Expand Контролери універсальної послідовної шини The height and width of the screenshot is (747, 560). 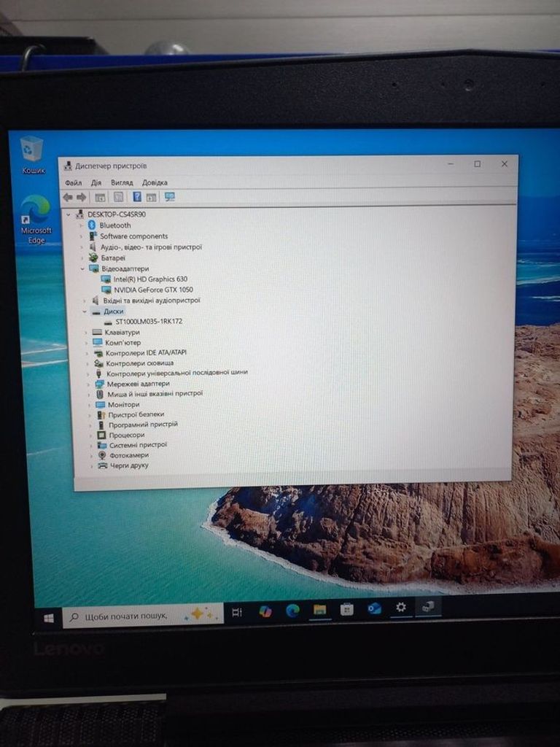[87, 374]
